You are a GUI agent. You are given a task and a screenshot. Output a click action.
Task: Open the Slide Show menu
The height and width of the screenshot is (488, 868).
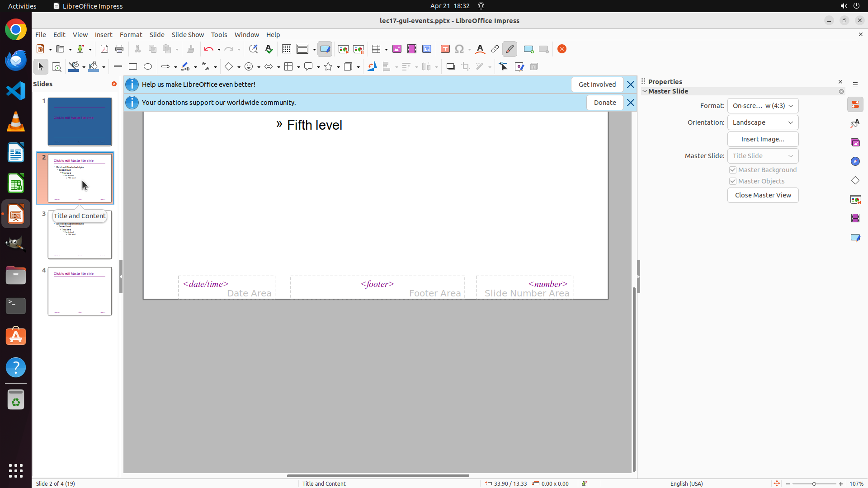click(188, 35)
